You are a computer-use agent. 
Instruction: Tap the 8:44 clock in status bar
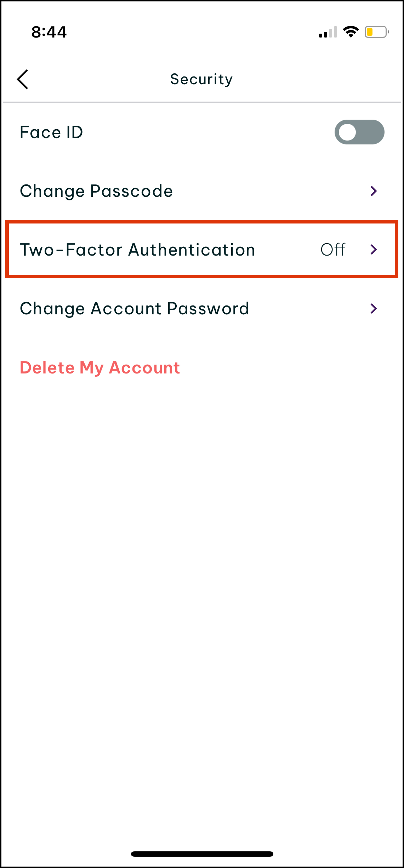tap(49, 32)
